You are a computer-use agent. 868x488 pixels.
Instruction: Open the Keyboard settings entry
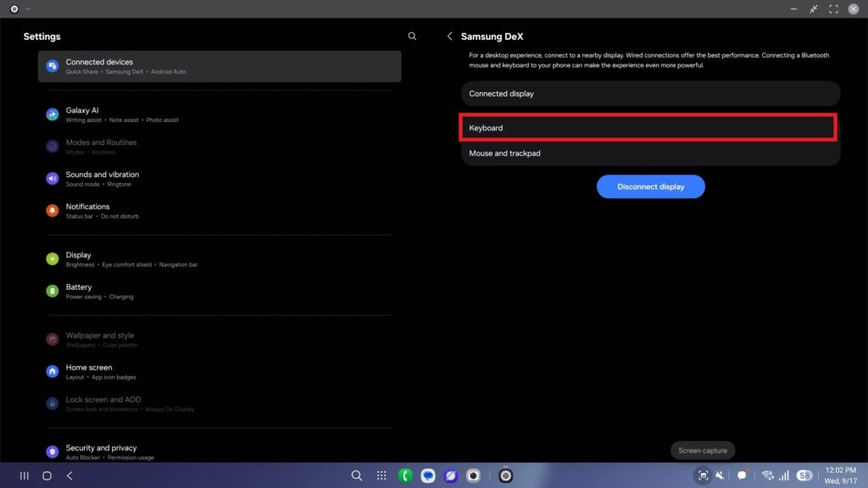click(x=648, y=128)
